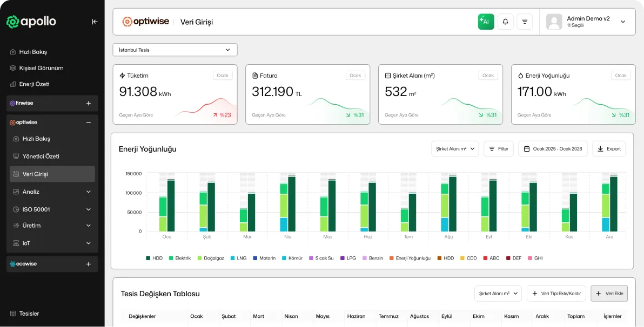
Task: Click the Apollo logo
Action: coord(31,22)
